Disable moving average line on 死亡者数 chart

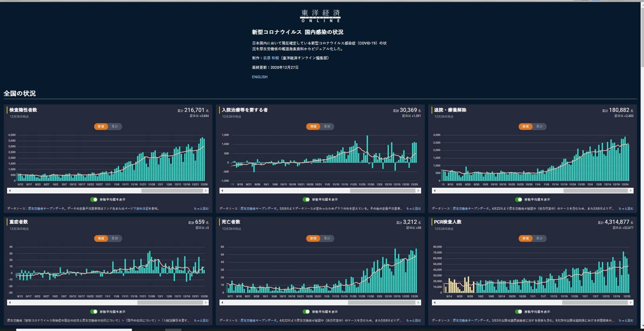306,312
